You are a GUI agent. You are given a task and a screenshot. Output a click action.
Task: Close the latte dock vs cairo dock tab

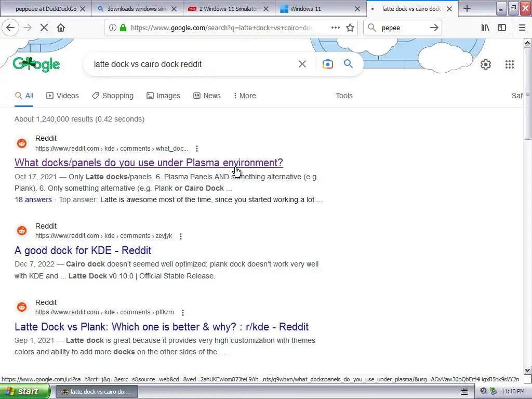(449, 9)
